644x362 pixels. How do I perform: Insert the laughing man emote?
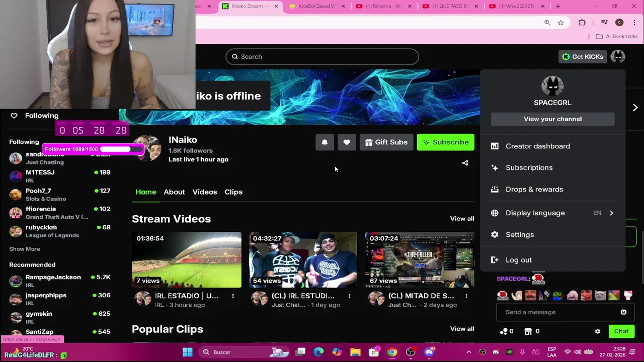click(531, 295)
